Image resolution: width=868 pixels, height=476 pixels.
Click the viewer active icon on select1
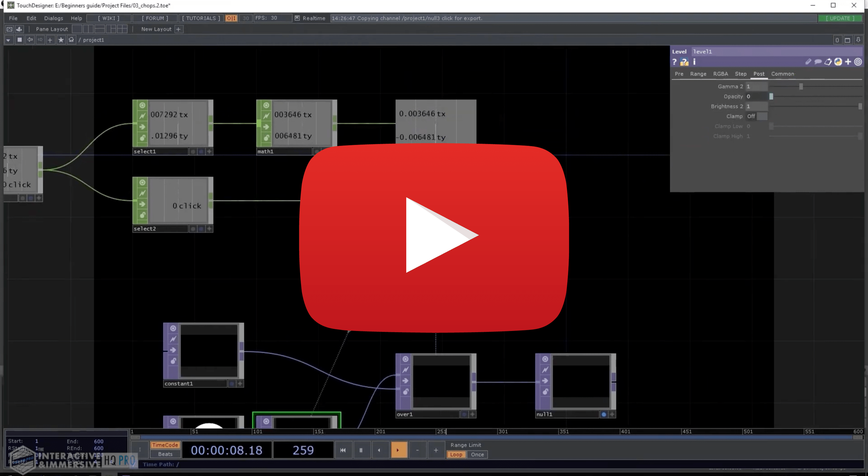[x=142, y=105]
